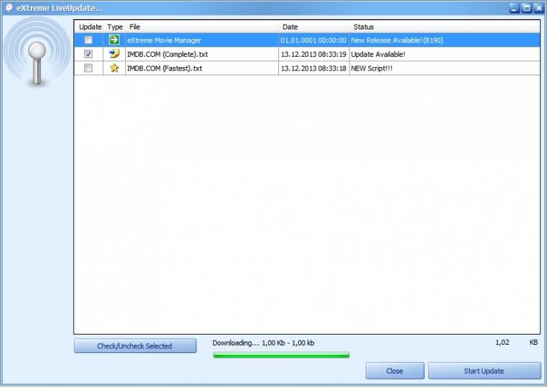This screenshot has height=392, width=547.
Task: Close the window with the title bar X
Action: click(x=538, y=8)
